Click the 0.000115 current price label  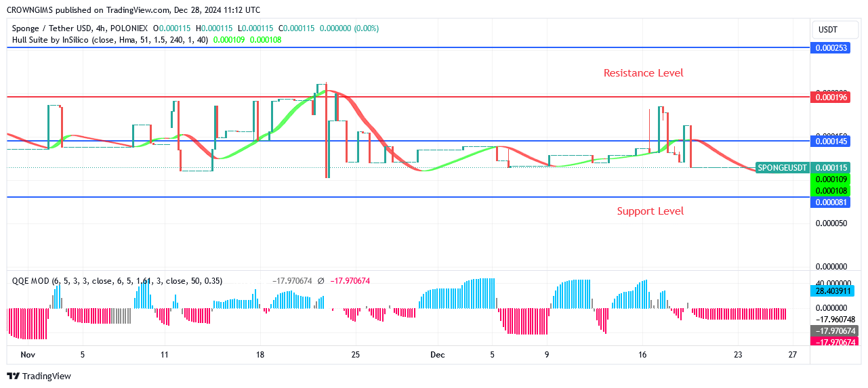coord(830,167)
